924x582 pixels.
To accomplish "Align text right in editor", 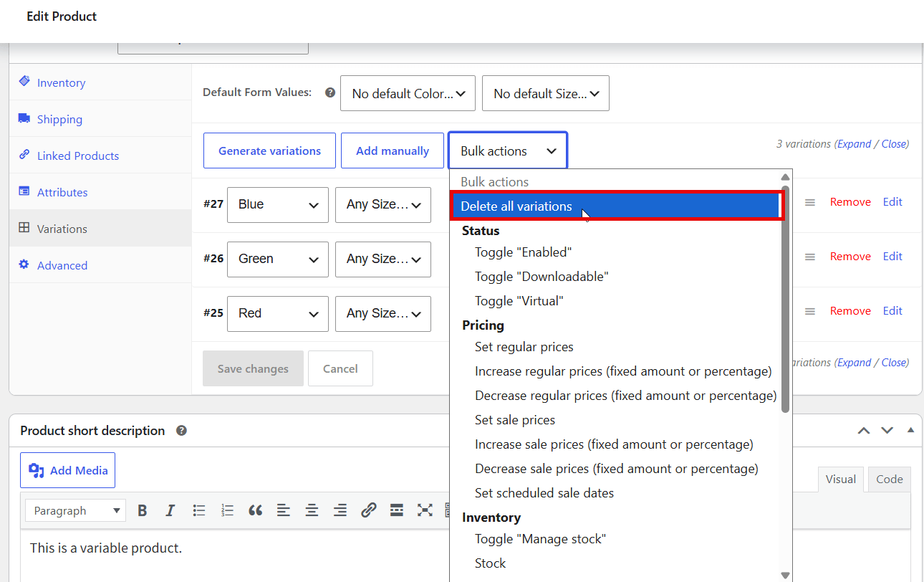I will pos(340,510).
